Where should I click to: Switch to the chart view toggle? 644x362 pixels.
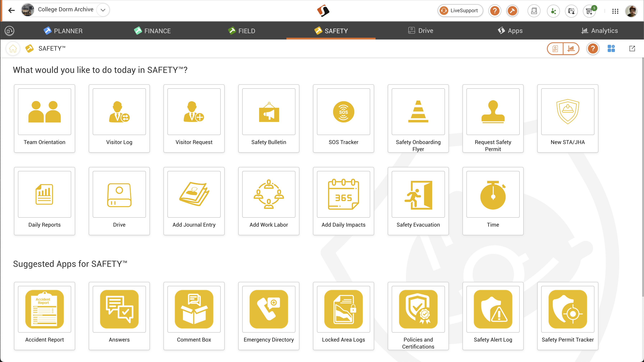click(x=571, y=48)
